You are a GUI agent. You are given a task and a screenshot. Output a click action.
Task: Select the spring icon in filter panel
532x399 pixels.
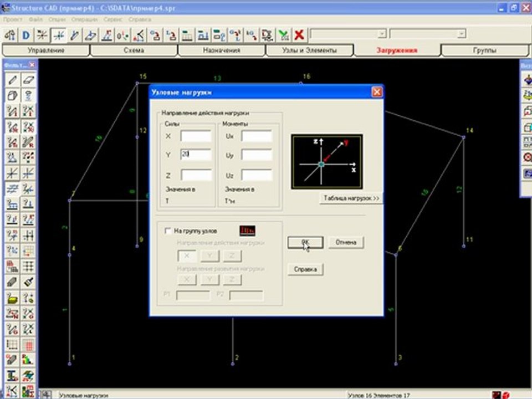click(x=28, y=95)
